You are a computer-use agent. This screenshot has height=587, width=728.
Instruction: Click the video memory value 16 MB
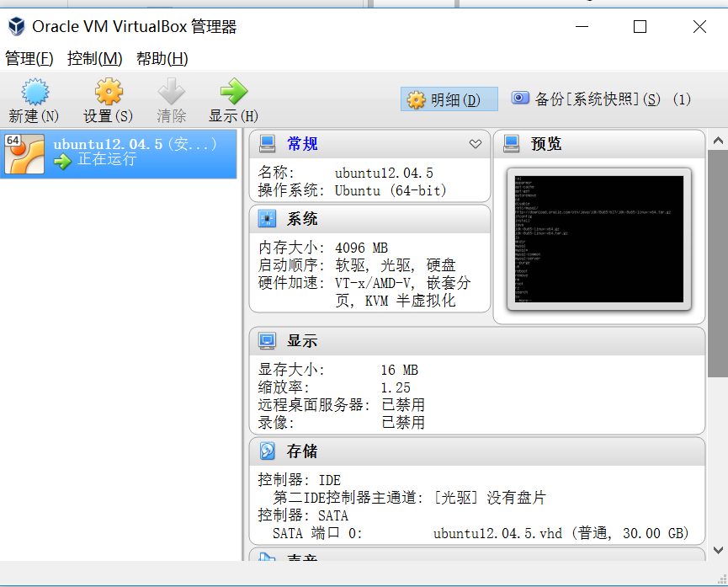point(399,370)
